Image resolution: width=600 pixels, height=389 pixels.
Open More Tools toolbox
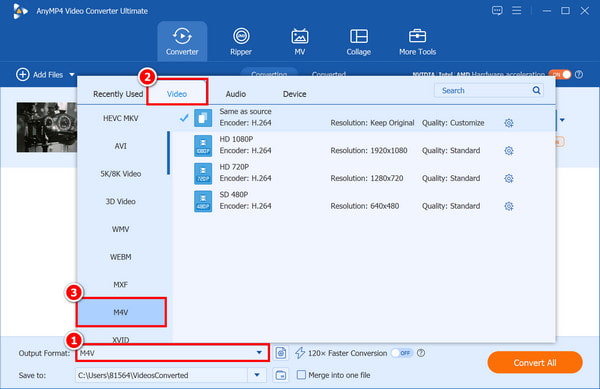coord(417,41)
